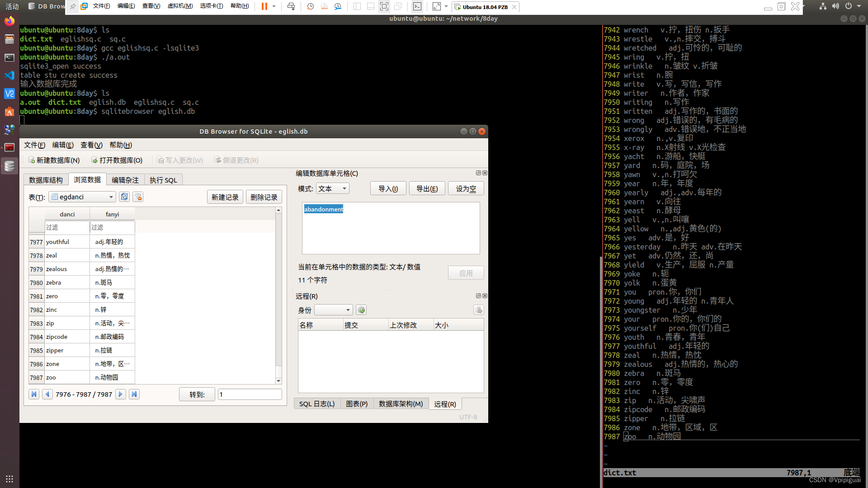Screen dimensions: 868x488
Task: Clear all table filters icon
Action: (138, 197)
